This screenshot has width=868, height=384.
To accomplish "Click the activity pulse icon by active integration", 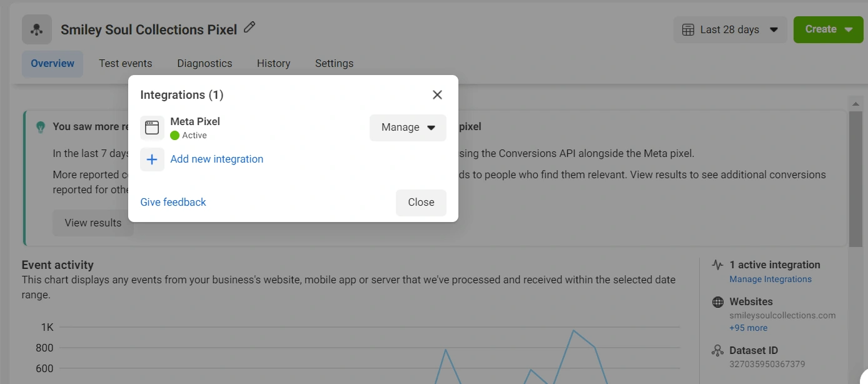I will pos(718,265).
